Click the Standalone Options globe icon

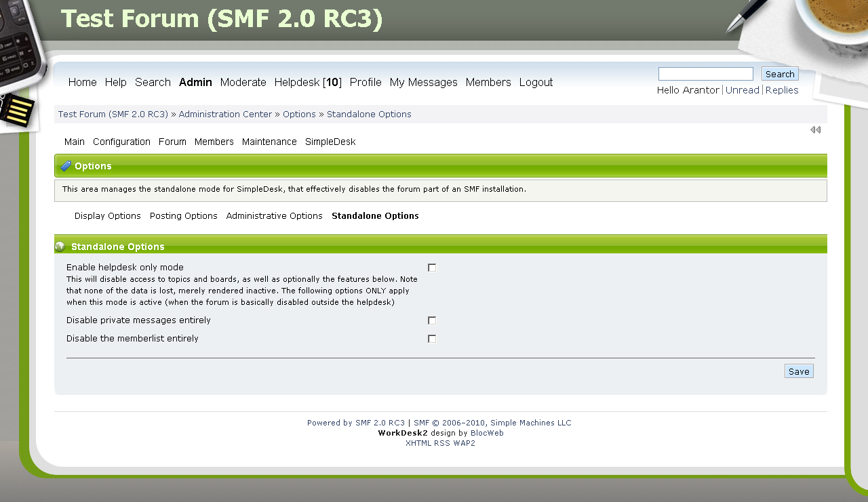pos(60,247)
